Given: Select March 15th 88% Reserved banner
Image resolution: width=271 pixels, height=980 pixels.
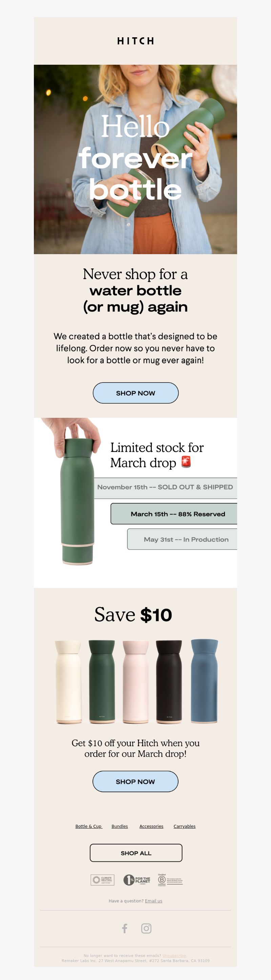Looking at the screenshot, I should pyautogui.click(x=174, y=514).
